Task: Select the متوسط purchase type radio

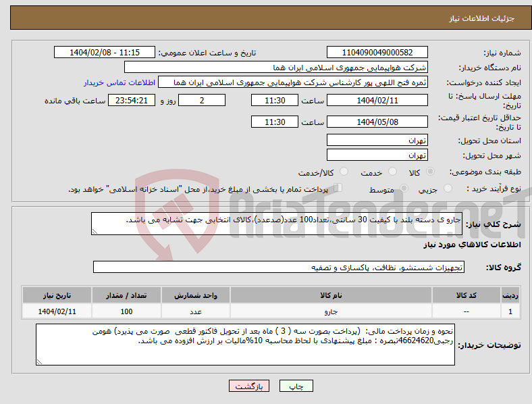Action: pos(404,188)
